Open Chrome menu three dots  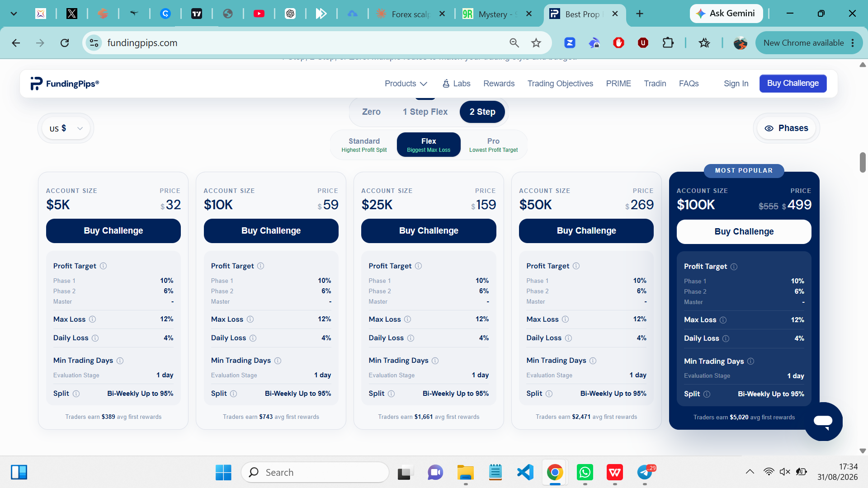[x=853, y=43]
